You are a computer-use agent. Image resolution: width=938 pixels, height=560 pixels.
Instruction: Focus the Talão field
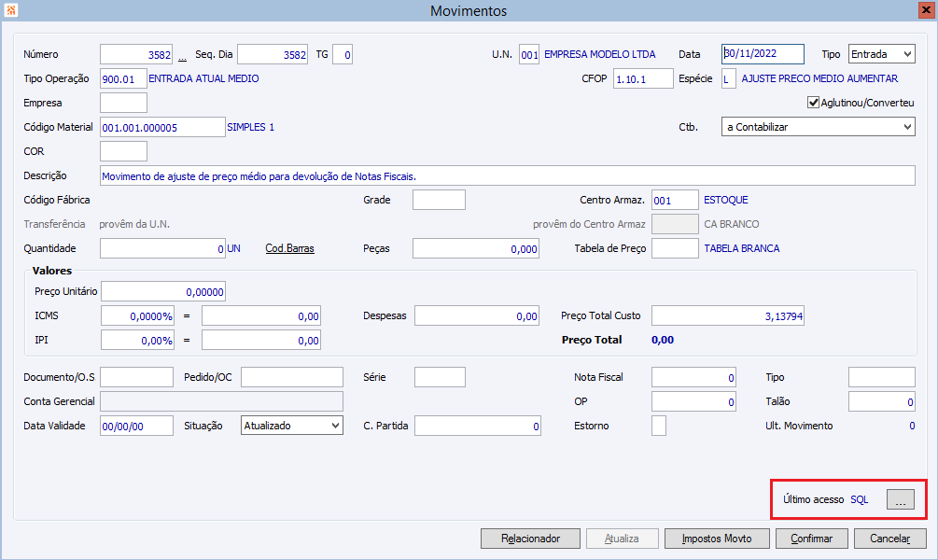882,401
